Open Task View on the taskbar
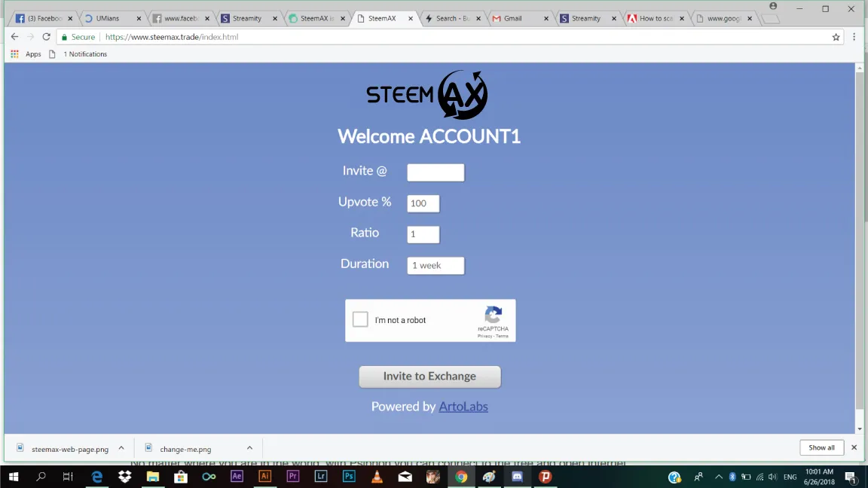Viewport: 868px width, 488px height. (68, 477)
